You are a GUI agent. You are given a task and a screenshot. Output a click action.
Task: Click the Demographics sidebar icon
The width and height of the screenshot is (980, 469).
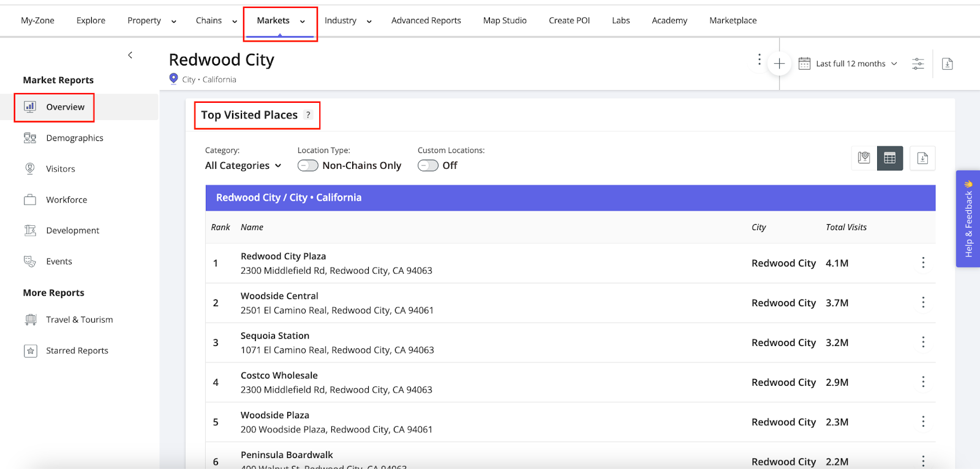(x=30, y=138)
